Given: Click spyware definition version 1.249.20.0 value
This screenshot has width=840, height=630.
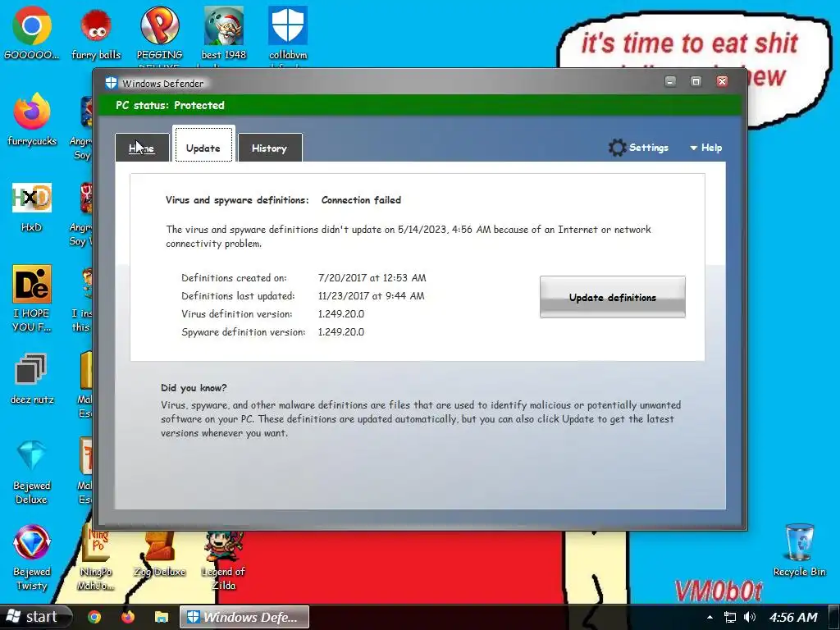Looking at the screenshot, I should click(340, 332).
